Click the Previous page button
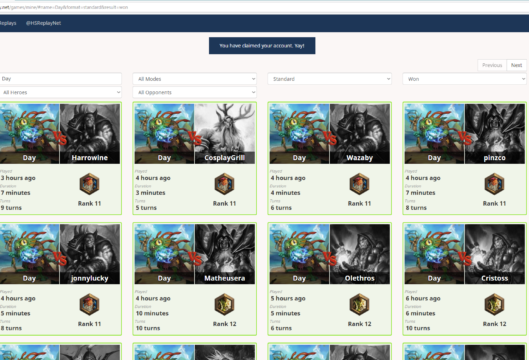529x360 pixels. point(492,65)
